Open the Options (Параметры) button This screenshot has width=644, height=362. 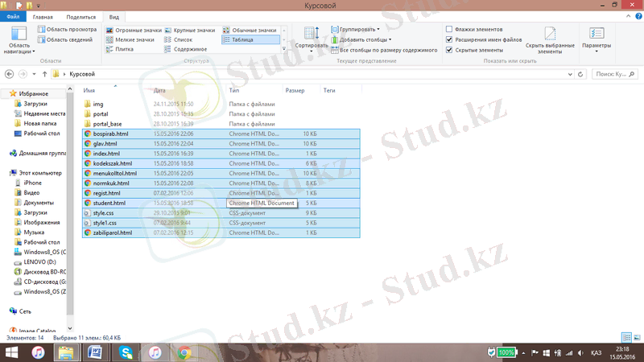[x=597, y=39]
